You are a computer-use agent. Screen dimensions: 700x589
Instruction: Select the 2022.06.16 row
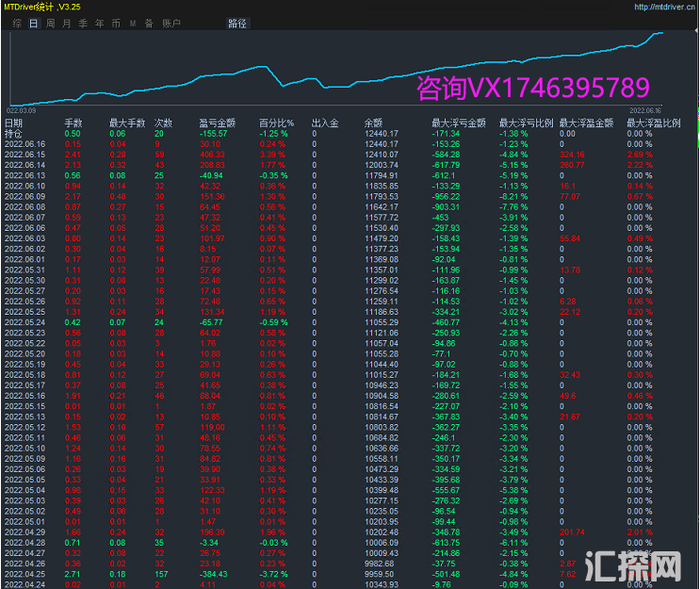coord(24,143)
